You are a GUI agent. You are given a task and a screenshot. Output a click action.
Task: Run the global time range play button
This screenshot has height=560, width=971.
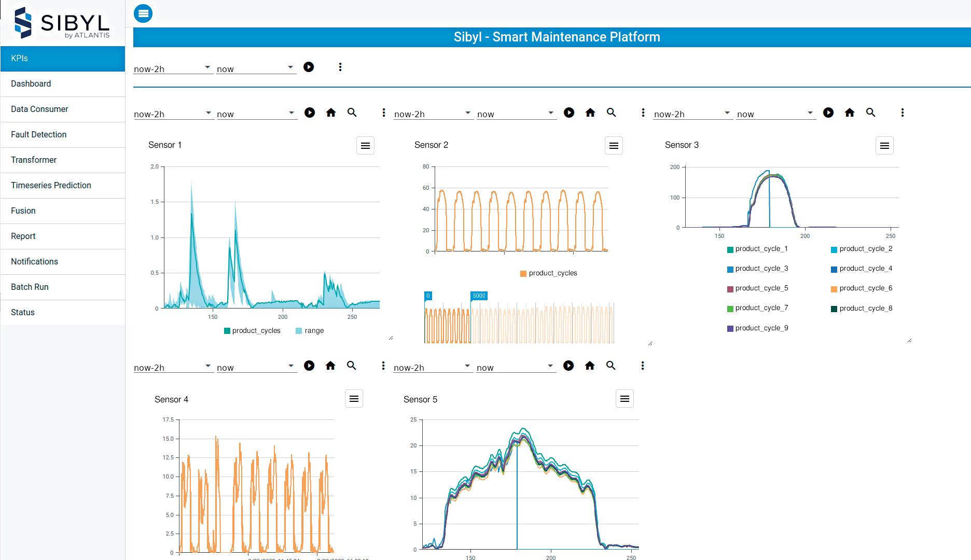(309, 67)
